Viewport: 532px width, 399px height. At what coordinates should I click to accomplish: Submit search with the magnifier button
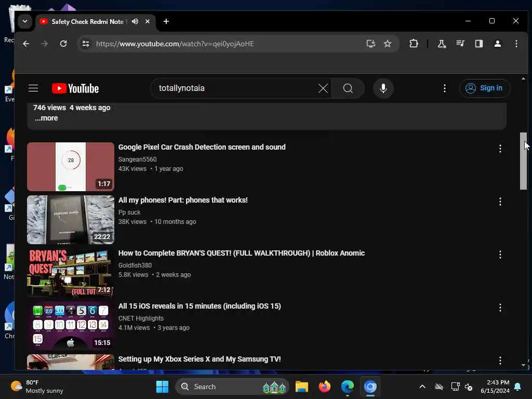click(x=348, y=88)
